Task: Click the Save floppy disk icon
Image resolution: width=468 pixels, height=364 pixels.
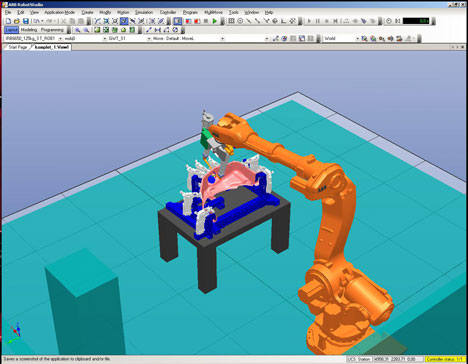Action: [26, 21]
